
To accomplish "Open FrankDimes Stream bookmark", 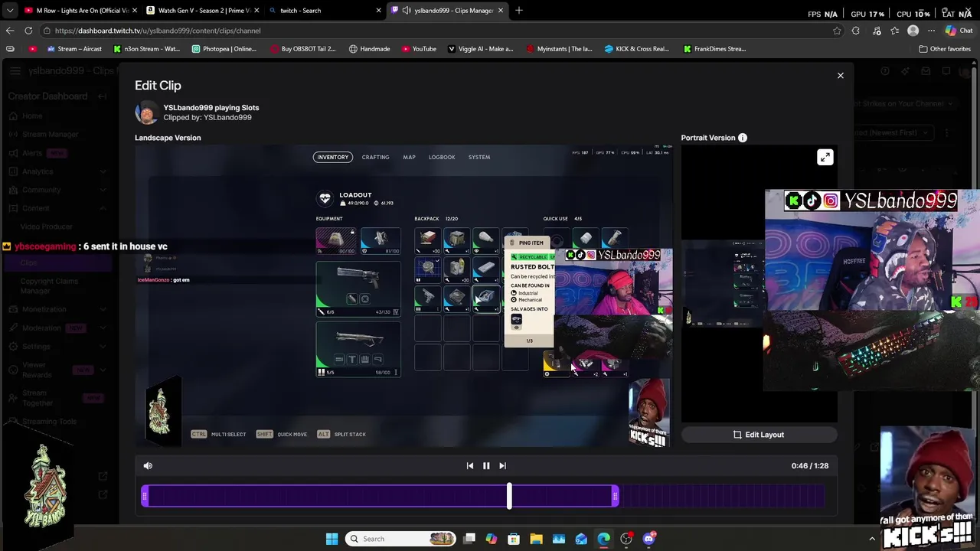I will [x=714, y=48].
